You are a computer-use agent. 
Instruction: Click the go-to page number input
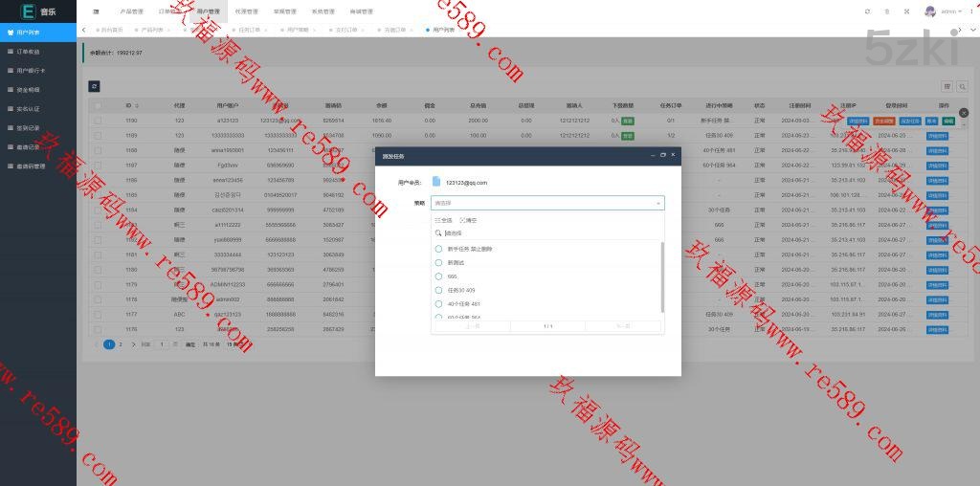point(161,344)
